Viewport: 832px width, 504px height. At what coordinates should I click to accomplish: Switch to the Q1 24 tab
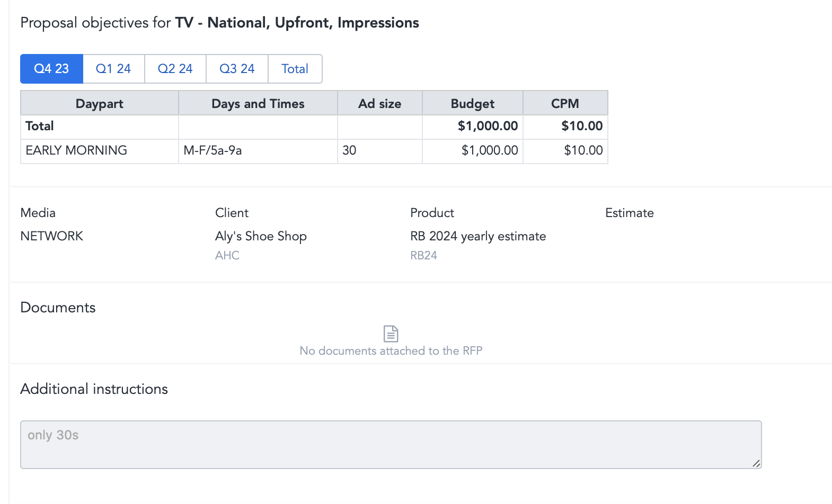coord(113,69)
